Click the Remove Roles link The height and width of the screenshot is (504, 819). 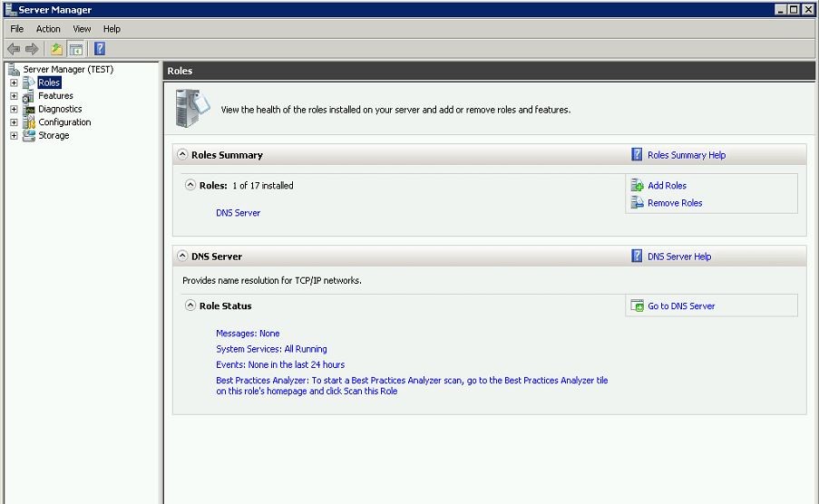(x=675, y=203)
